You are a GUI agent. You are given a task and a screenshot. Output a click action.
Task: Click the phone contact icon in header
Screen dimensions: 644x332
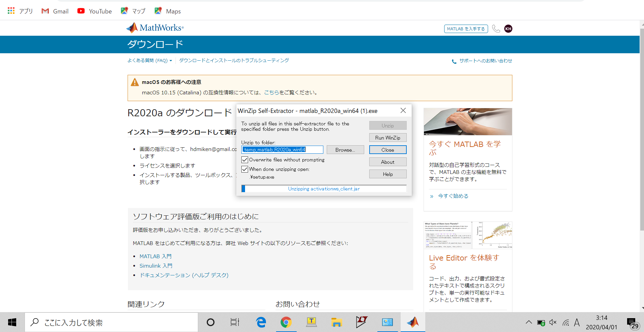(x=496, y=29)
